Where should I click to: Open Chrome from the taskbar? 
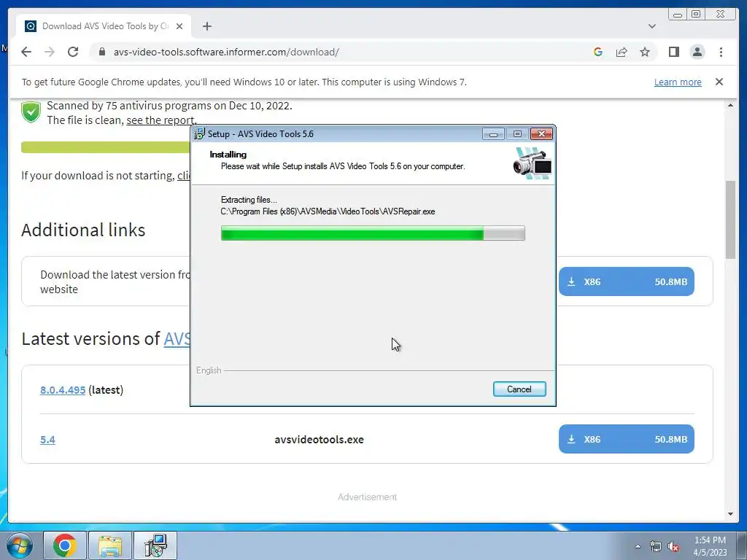click(65, 545)
